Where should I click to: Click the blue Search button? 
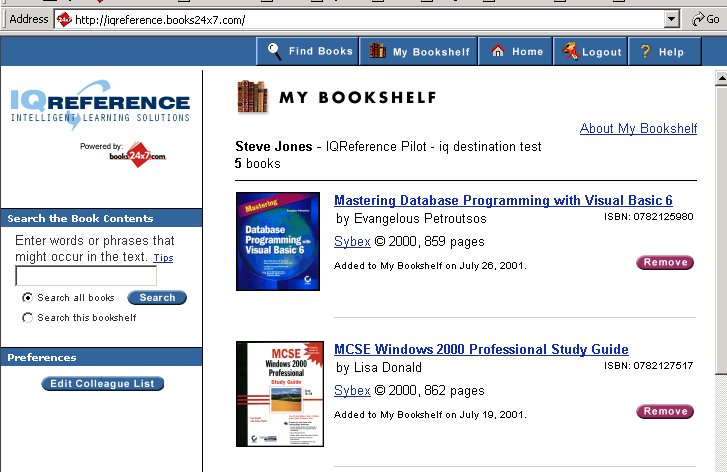click(x=157, y=298)
